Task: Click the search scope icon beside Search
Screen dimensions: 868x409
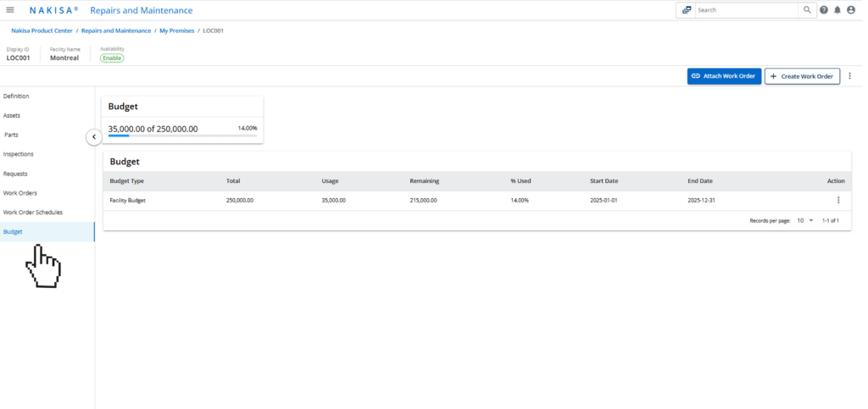Action: click(686, 10)
